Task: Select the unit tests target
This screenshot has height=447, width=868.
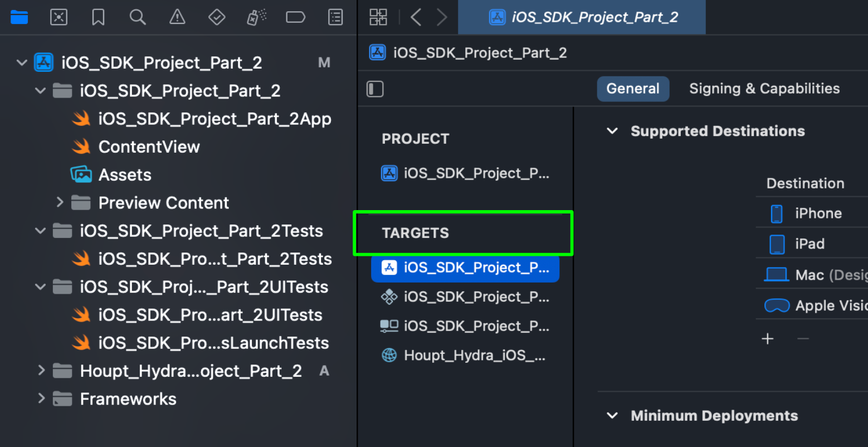Action: click(x=465, y=297)
